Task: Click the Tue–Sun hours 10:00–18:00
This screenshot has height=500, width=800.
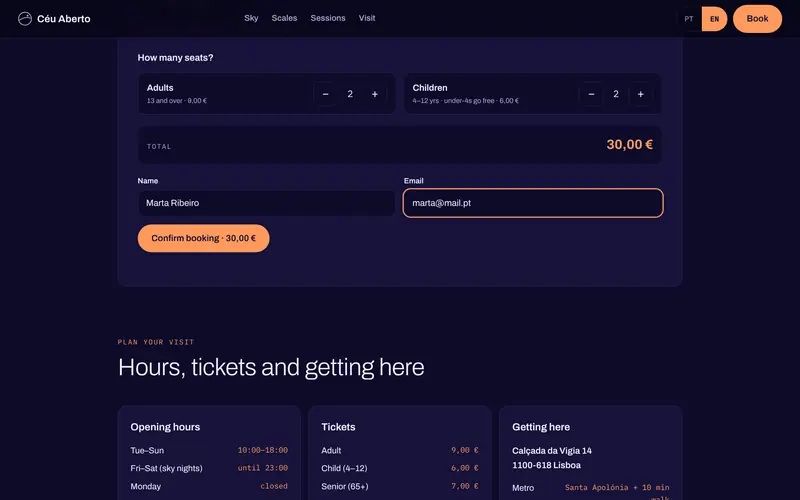Action: (263, 450)
